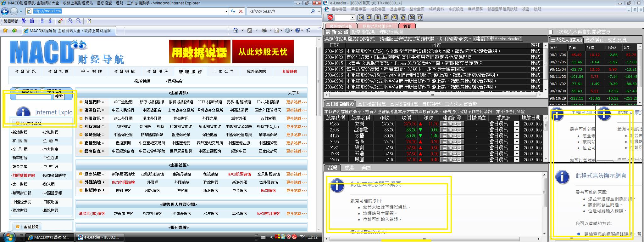Screen dimensions: 644x242
Task: Click e-Leader red round toolbar icon
Action: [x=330, y=17]
